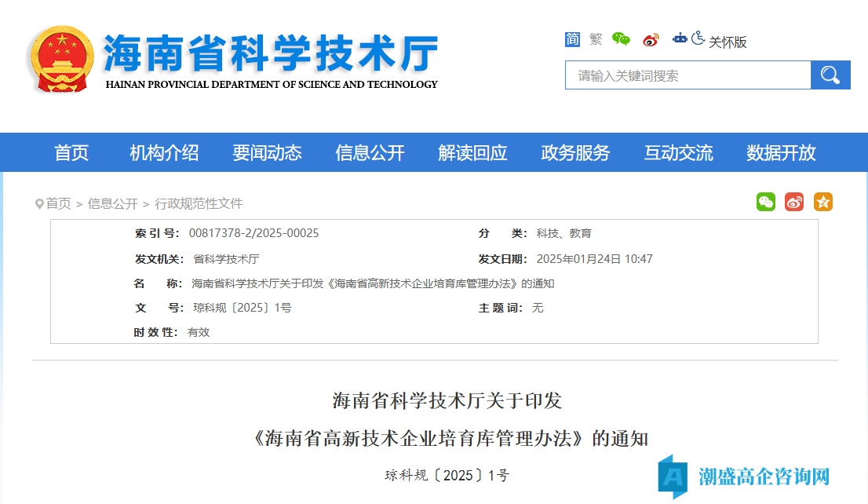The width and height of the screenshot is (868, 504).
Task: Share via green WeChat icon above document table
Action: click(766, 203)
